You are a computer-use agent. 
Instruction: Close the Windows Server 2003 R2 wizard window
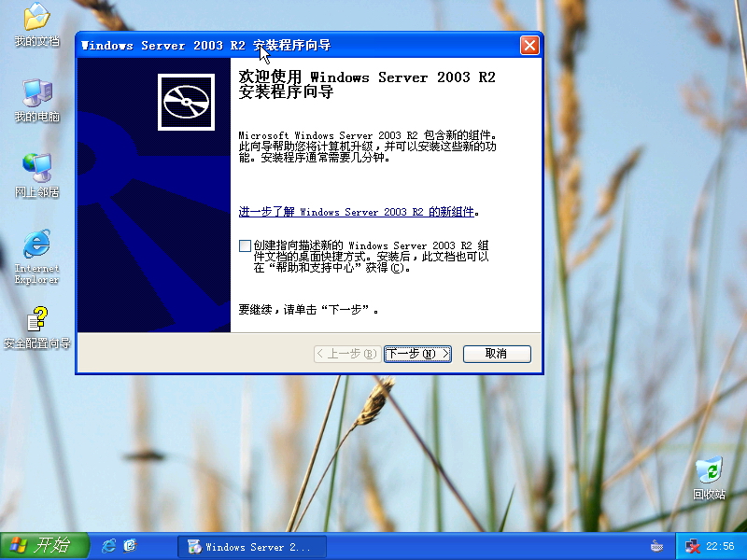pos(529,46)
